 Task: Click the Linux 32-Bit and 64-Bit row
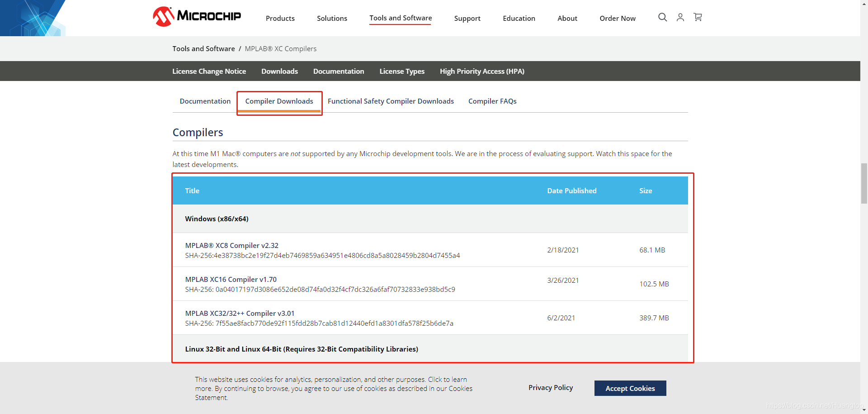430,349
